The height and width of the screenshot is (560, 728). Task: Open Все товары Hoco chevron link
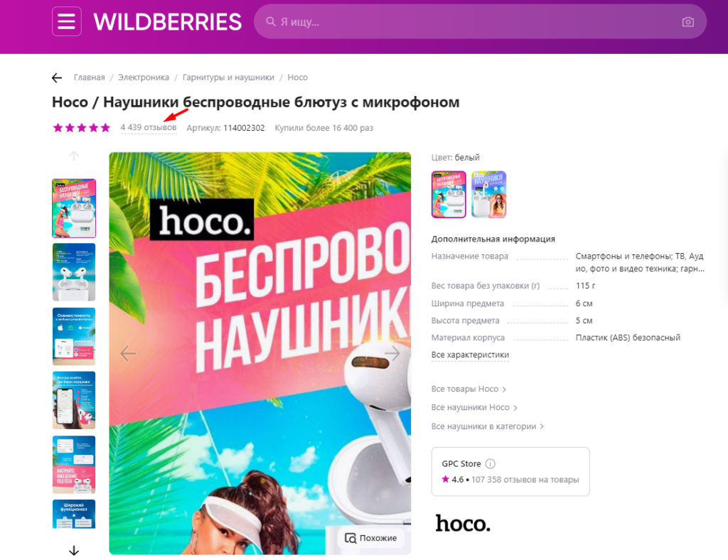click(x=469, y=389)
